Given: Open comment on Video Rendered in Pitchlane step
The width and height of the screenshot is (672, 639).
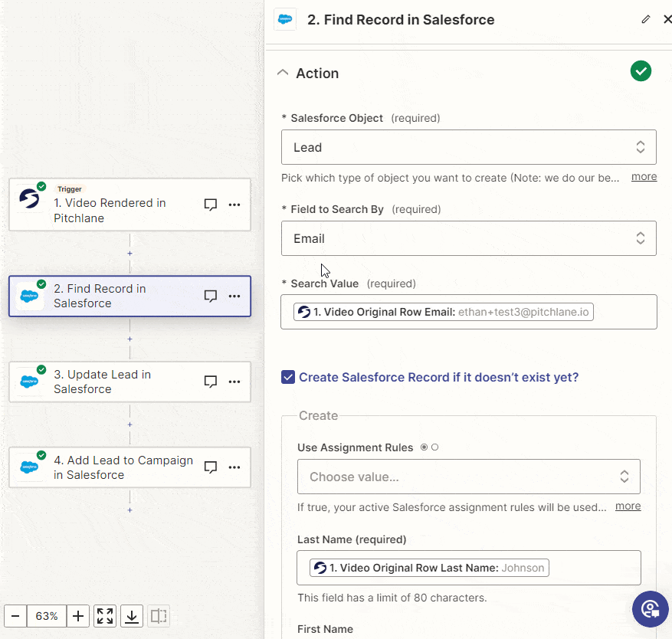Looking at the screenshot, I should tap(211, 205).
